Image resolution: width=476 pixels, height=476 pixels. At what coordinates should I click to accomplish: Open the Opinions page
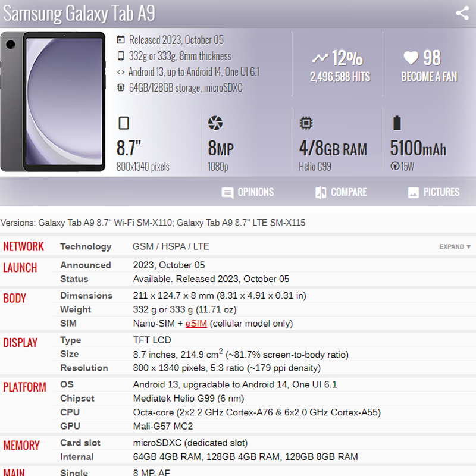tap(248, 192)
